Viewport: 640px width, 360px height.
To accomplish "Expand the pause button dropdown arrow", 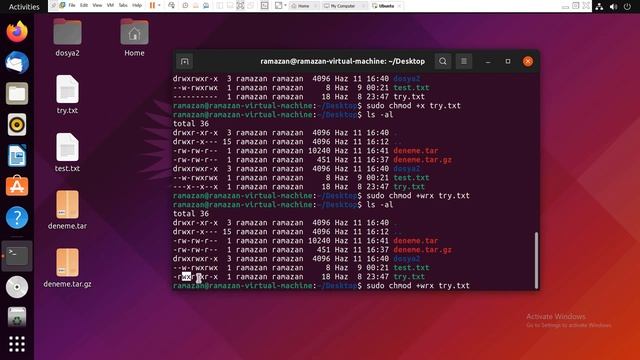I will (x=159, y=6).
